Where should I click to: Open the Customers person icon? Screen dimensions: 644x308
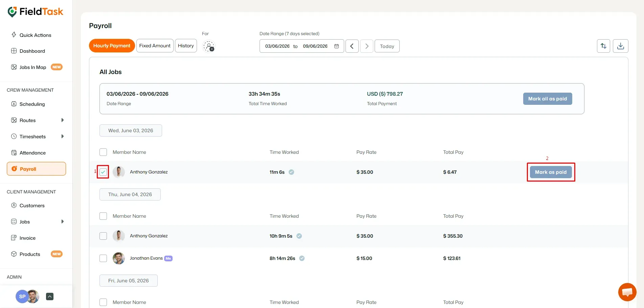click(14, 206)
